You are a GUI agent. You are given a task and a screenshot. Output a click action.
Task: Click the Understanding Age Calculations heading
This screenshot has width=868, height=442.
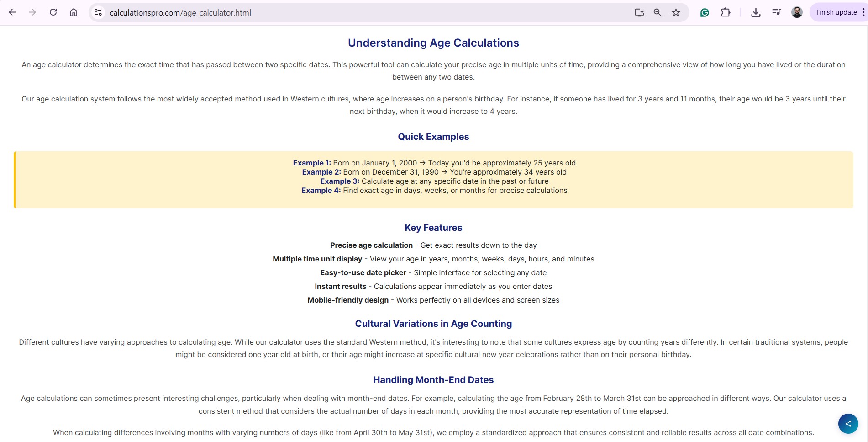[433, 43]
